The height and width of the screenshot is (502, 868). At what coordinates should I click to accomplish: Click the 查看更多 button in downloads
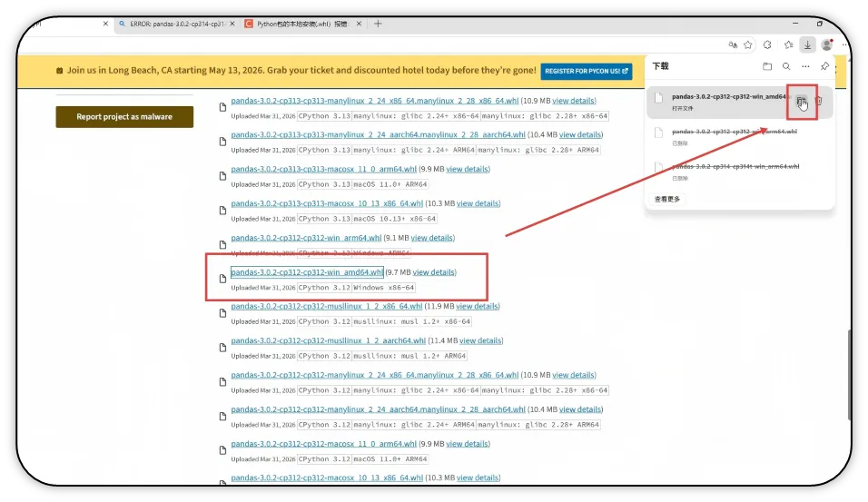click(667, 199)
